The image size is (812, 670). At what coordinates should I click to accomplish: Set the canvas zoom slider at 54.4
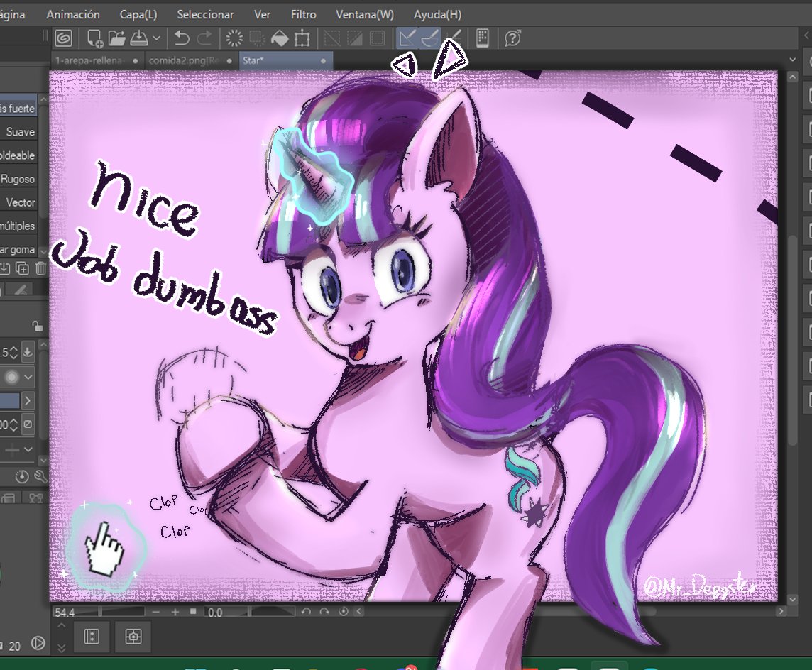[x=99, y=612]
